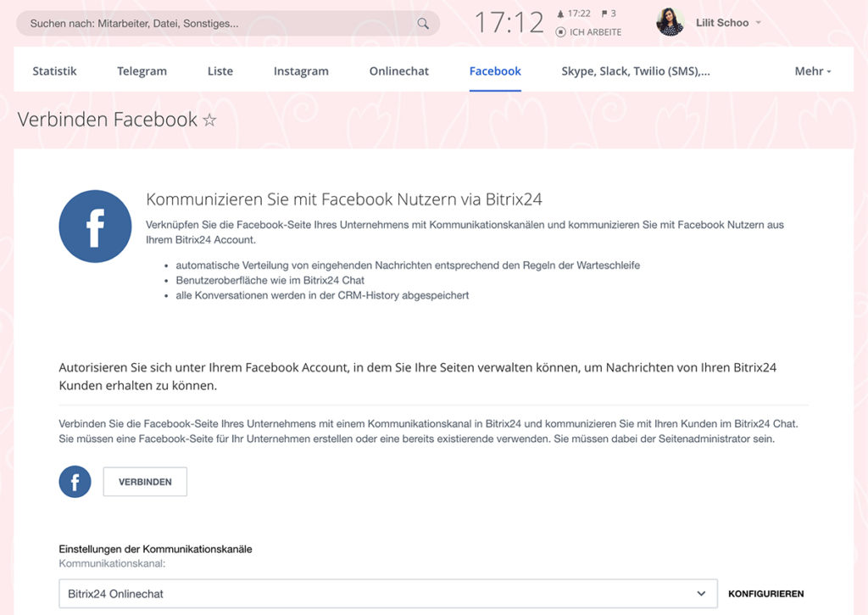Open Lilit Schoo profile avatar
The height and width of the screenshot is (615, 868).
[x=670, y=22]
